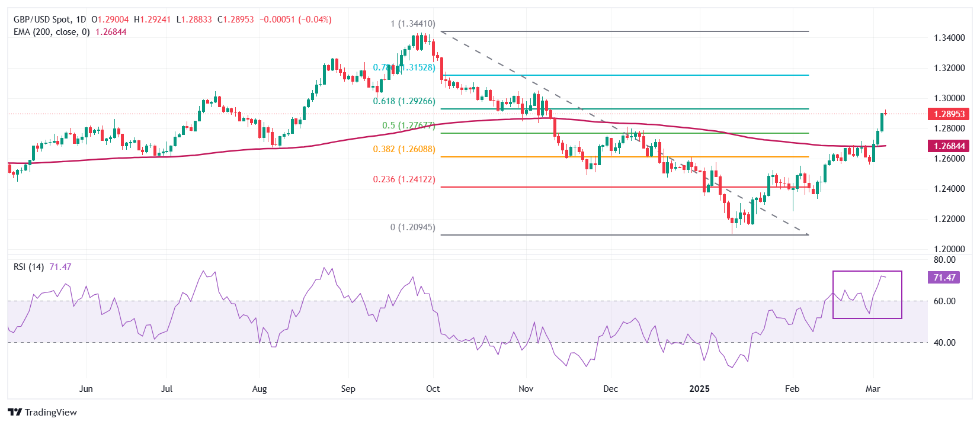The width and height of the screenshot is (980, 425).
Task: Click the 0 (1.20945) Fibonacci label
Action: tap(412, 227)
